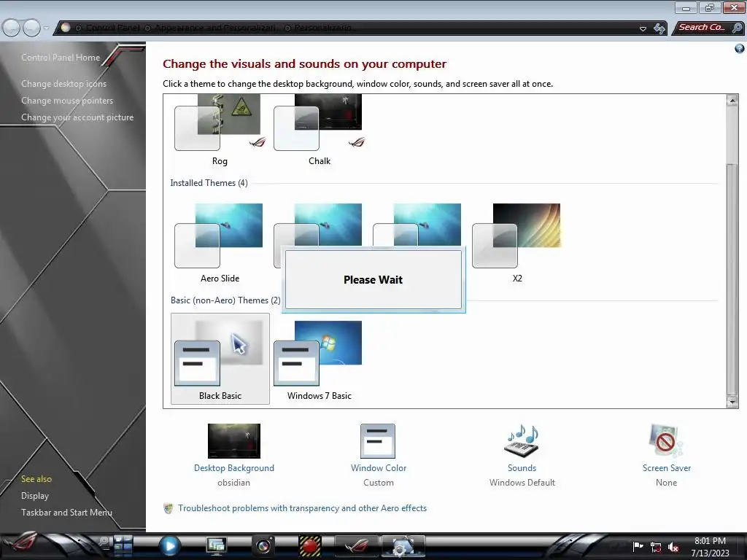
Task: Expand the address bar history dropdown
Action: click(643, 28)
